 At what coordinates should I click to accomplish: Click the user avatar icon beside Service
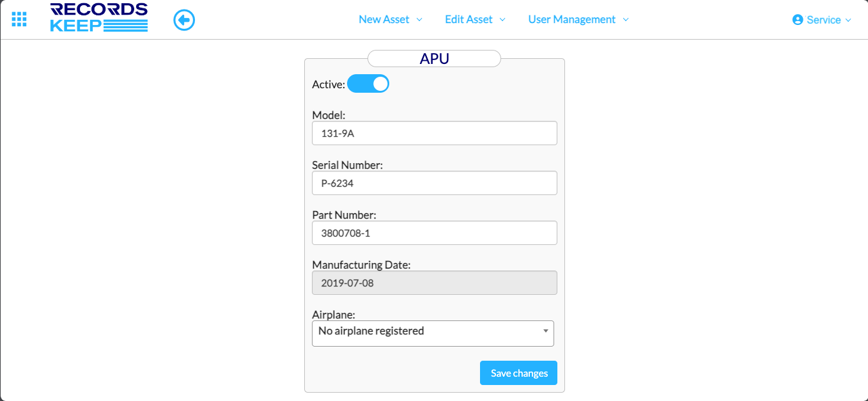(797, 20)
